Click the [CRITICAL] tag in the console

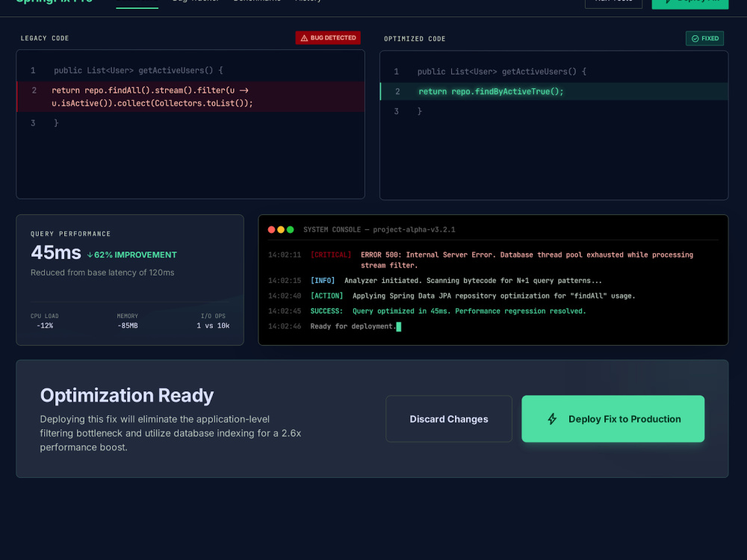point(331,255)
